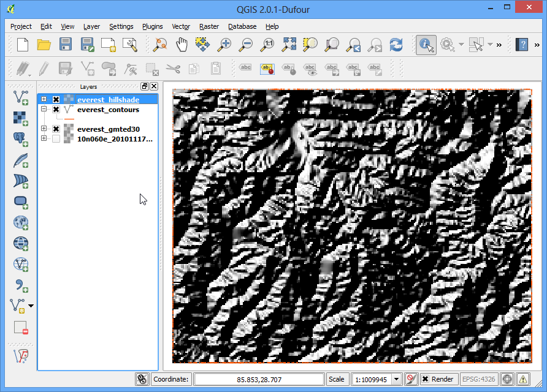Click the Touch Zoom and Pan icon
The width and height of the screenshot is (547, 392).
pyautogui.click(x=160, y=45)
